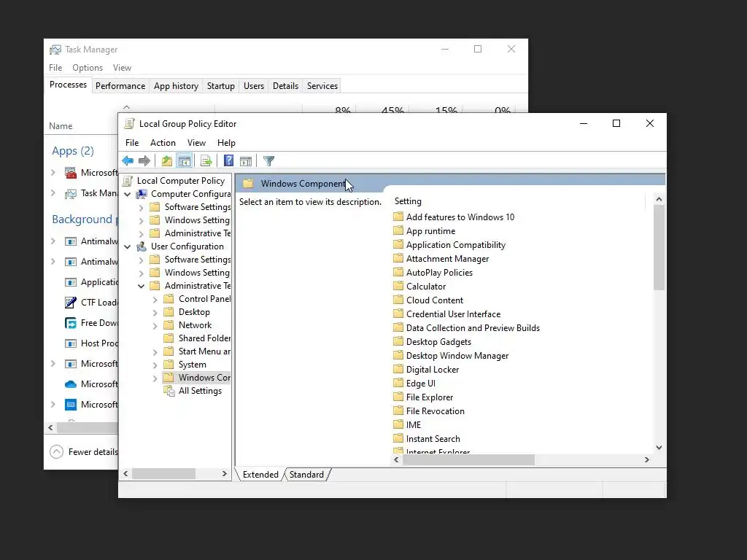Switch to the Standard tab
747x560 pixels.
click(x=306, y=474)
